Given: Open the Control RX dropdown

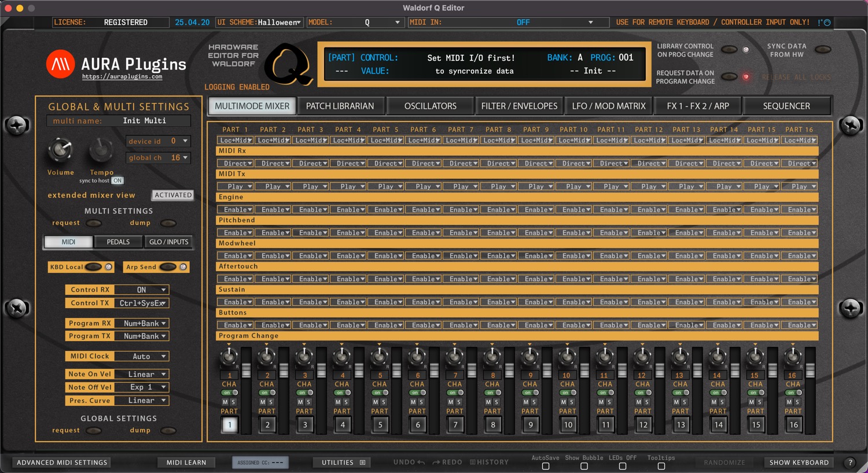Looking at the screenshot, I should click(x=141, y=290).
